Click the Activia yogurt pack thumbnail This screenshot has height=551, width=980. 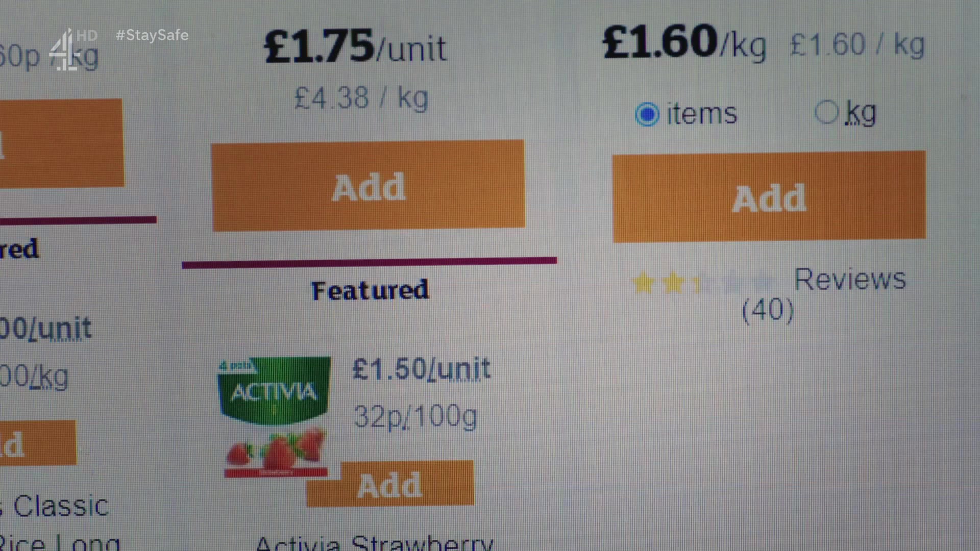[275, 416]
